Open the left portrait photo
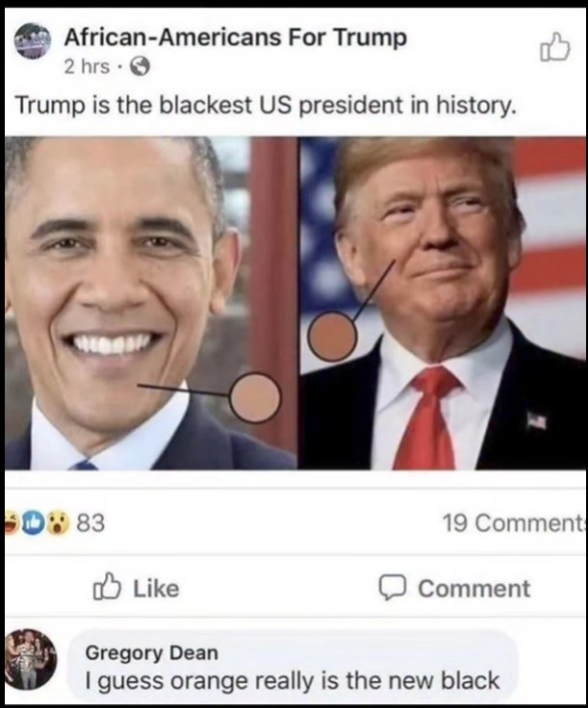 [150, 302]
